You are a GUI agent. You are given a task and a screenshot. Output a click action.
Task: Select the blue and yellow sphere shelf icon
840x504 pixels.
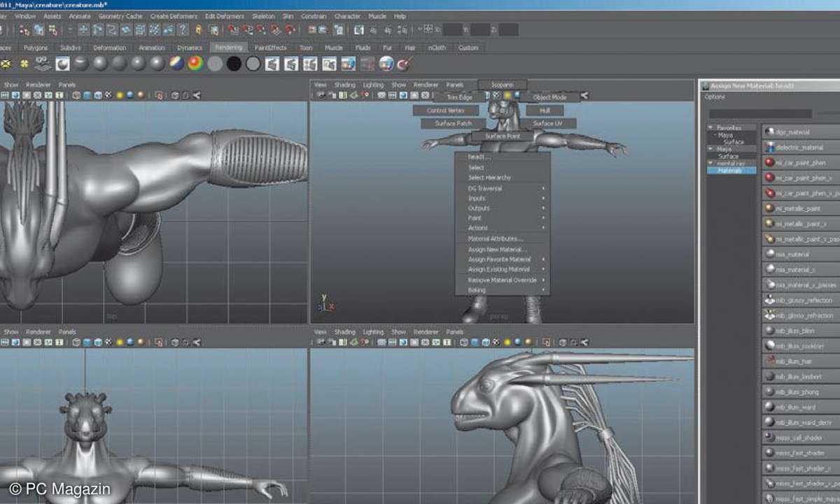[176, 64]
